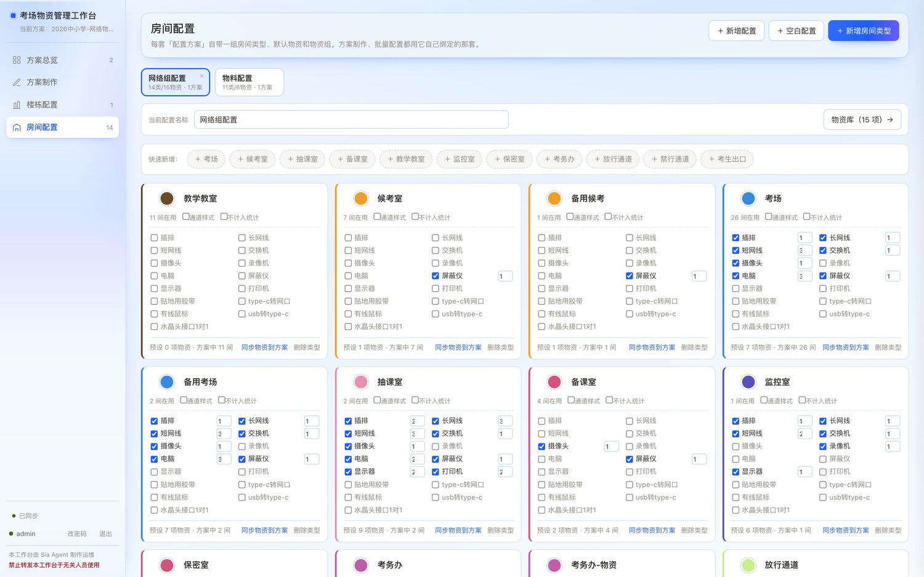The width and height of the screenshot is (924, 577).
Task: Uncheck 屏蔽仪 in the 候考室 card
Action: pyautogui.click(x=436, y=276)
